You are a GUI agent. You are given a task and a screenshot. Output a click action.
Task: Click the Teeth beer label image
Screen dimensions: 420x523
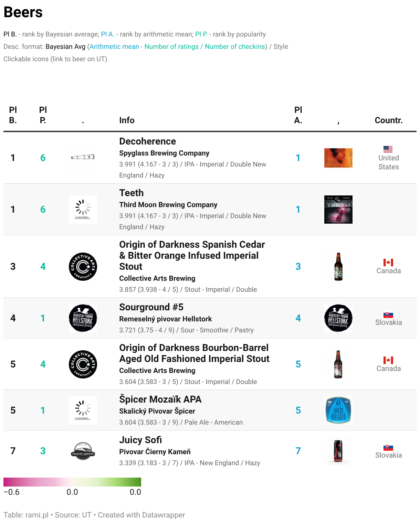338,210
